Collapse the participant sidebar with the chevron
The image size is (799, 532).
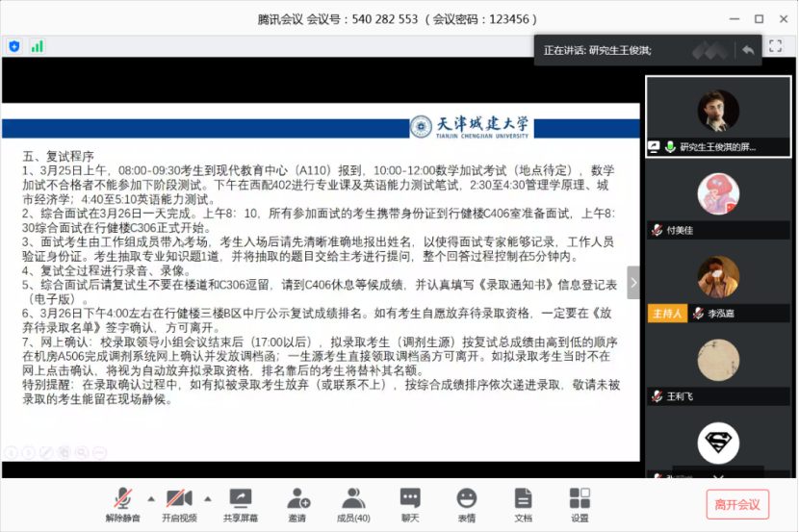[x=633, y=283]
